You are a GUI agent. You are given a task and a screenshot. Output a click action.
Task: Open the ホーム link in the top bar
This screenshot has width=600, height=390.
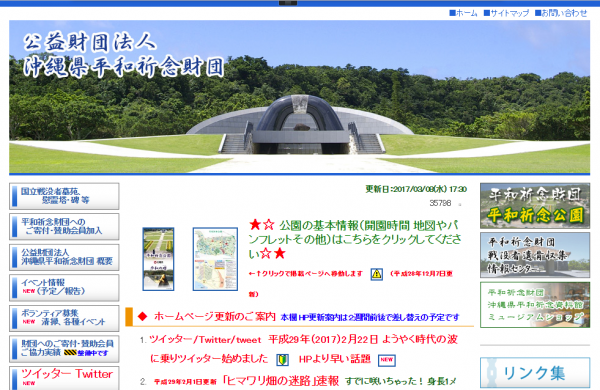463,13
